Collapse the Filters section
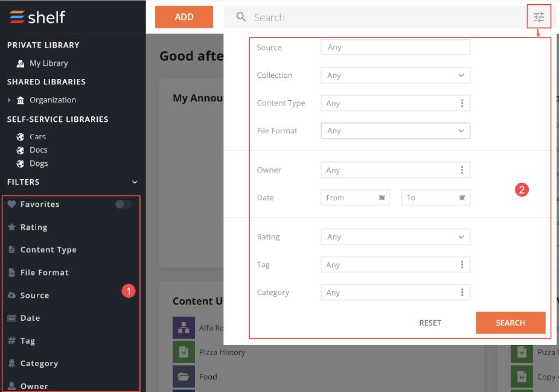The image size is (559, 392). (x=134, y=182)
